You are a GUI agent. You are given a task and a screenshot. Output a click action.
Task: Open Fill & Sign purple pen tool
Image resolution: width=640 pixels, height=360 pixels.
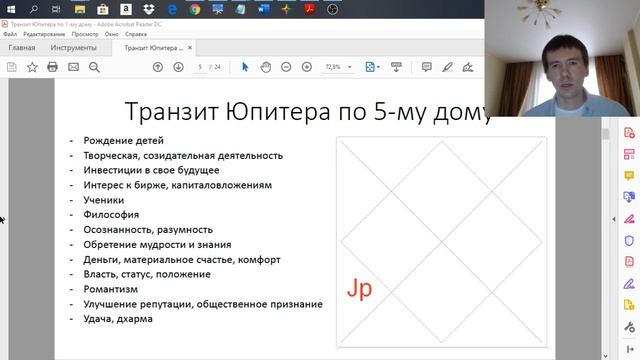629,283
